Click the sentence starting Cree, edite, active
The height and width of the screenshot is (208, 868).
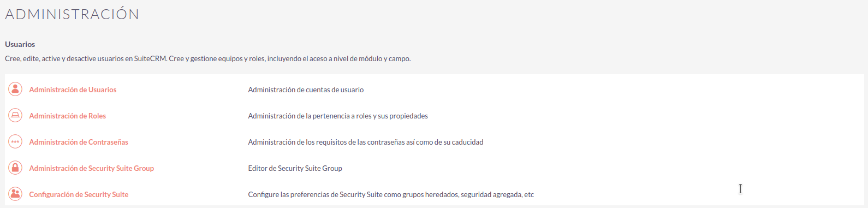click(x=86, y=58)
